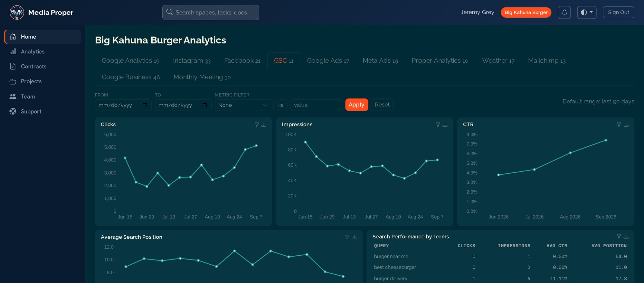The height and width of the screenshot is (283, 644).
Task: Download Average Search Position chart
Action: (x=354, y=237)
